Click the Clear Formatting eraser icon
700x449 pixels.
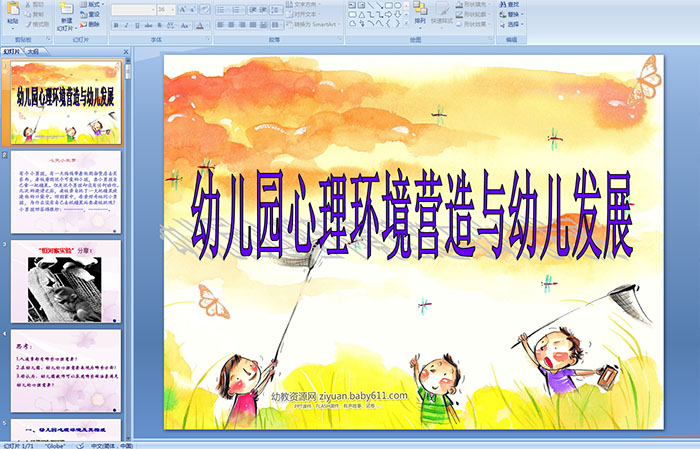tap(204, 10)
